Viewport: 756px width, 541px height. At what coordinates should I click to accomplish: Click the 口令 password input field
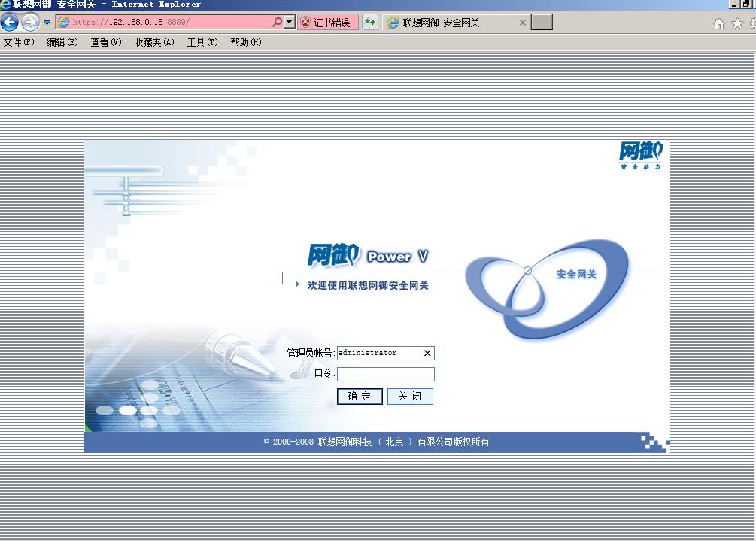coord(386,374)
